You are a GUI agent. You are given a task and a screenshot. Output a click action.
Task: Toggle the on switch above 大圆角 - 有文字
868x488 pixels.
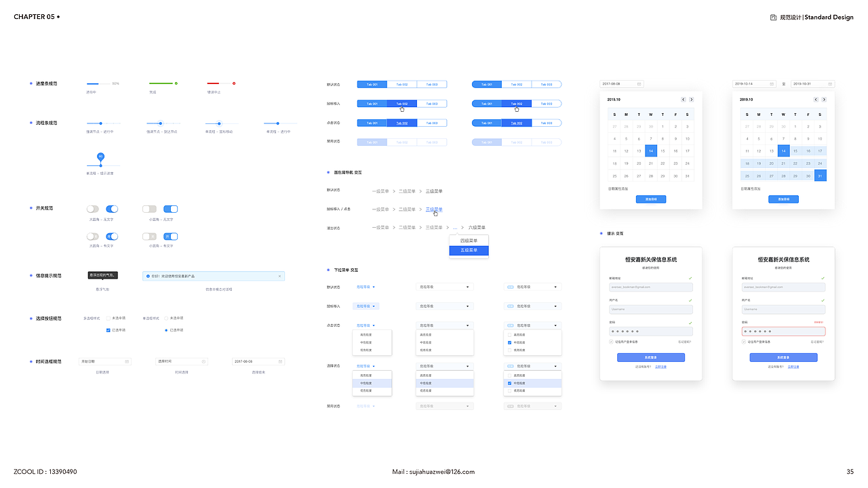click(112, 237)
